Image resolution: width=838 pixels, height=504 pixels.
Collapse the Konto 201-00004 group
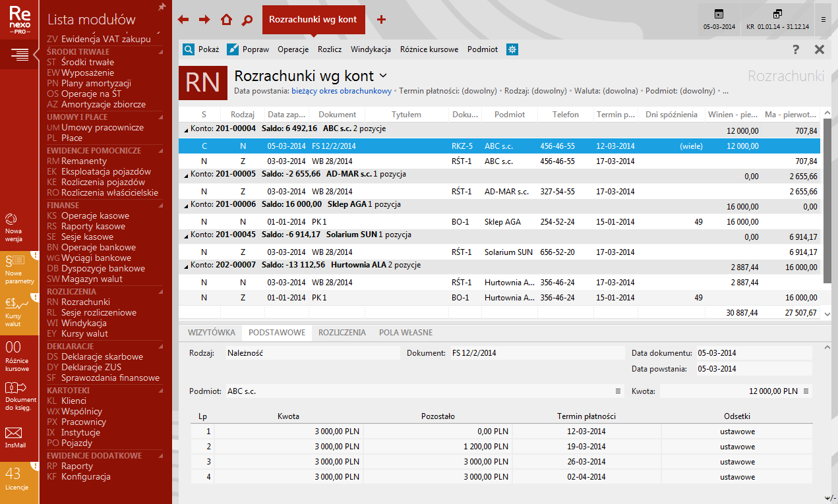tap(185, 129)
